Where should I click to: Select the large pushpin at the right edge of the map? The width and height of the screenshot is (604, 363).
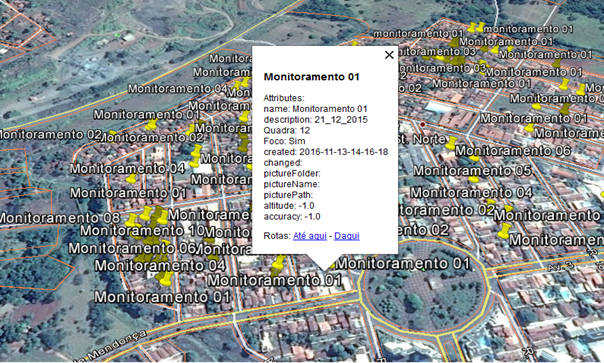504,230
